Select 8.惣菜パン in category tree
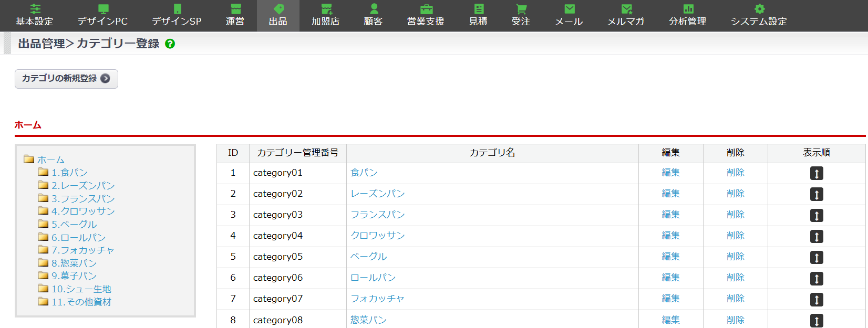 [74, 263]
